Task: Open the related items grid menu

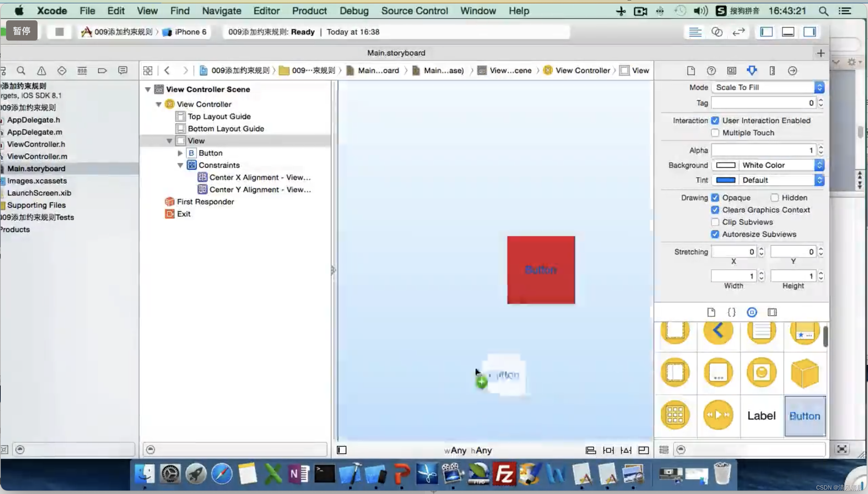Action: coord(148,71)
